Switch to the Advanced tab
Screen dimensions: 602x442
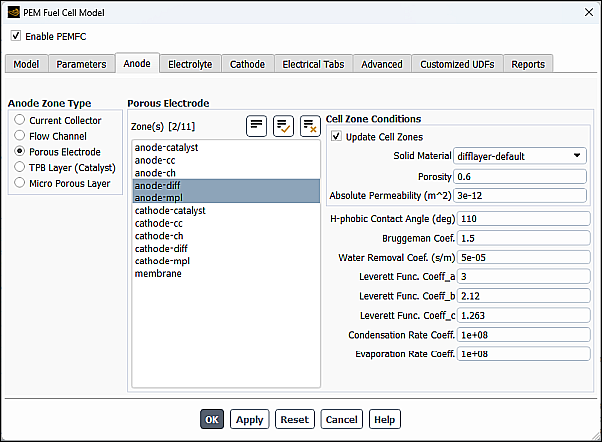382,64
